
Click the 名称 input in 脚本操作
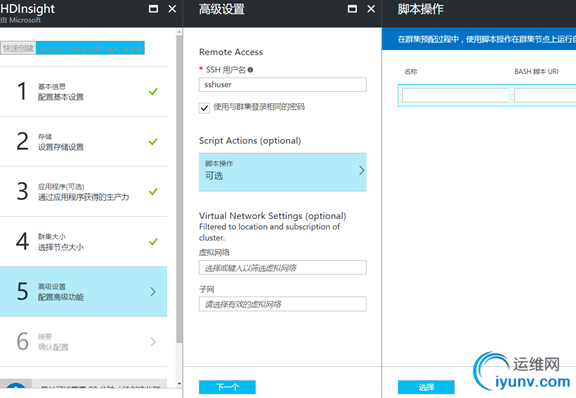point(455,96)
